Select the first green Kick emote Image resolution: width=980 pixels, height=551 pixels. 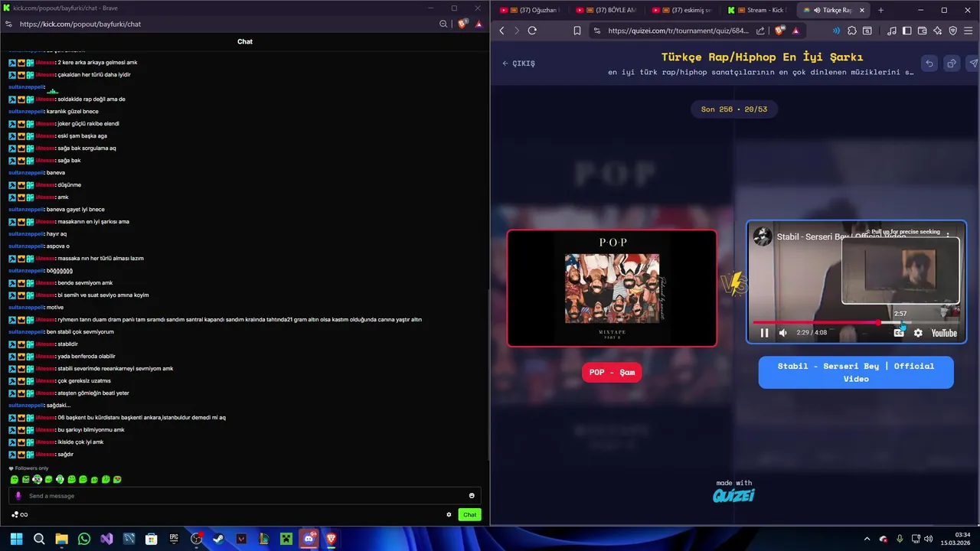14,479
